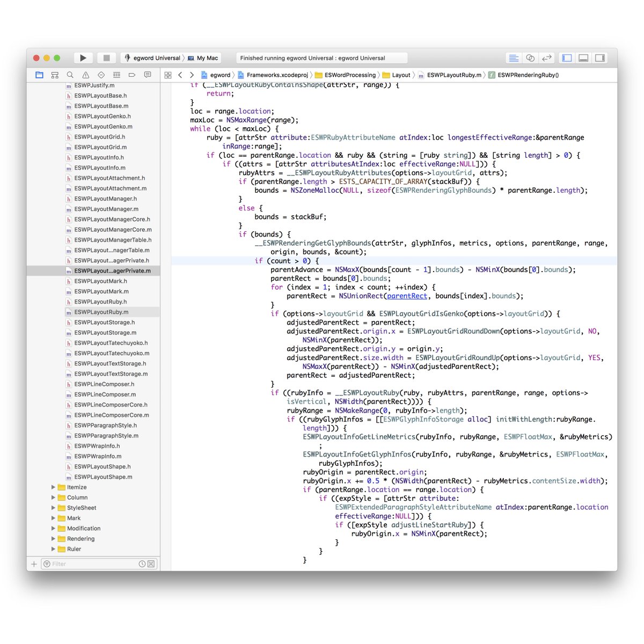The height and width of the screenshot is (644, 644).
Task: Click the build status activity field
Action: click(322, 58)
